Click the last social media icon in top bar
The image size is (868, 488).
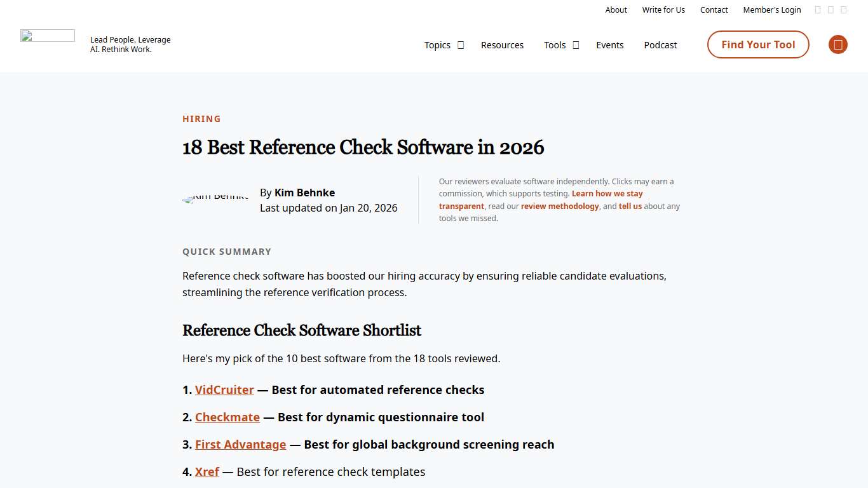coord(844,10)
